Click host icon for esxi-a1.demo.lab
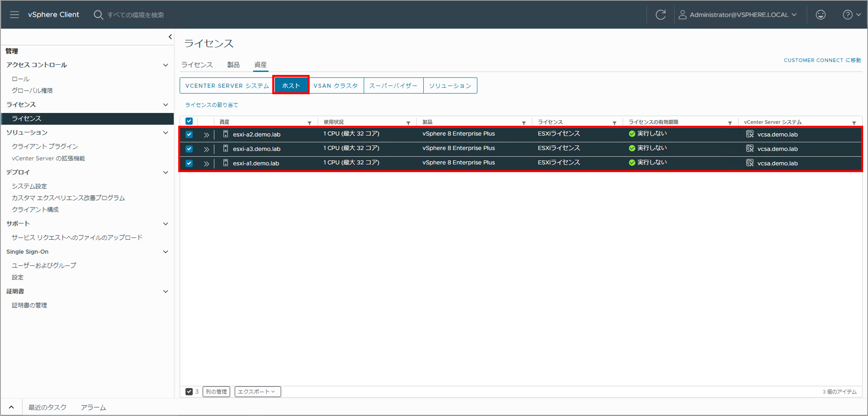Viewport: 868px width, 416px height. click(x=226, y=163)
